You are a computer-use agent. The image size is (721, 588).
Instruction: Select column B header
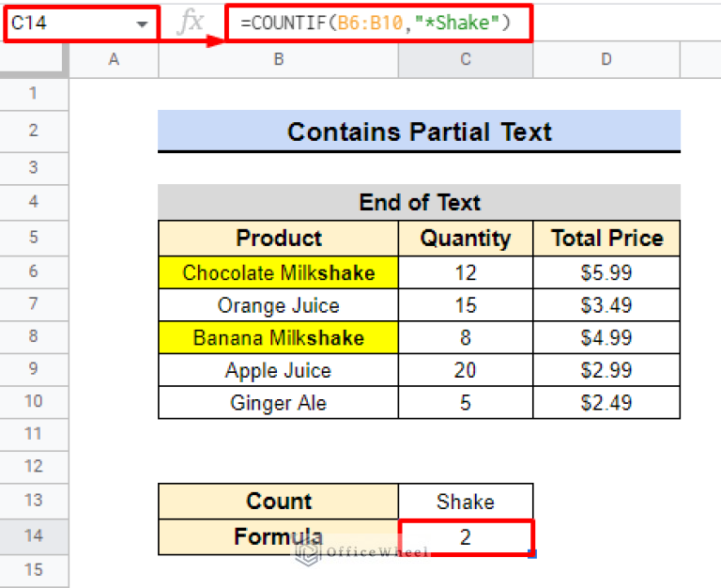coord(278,59)
